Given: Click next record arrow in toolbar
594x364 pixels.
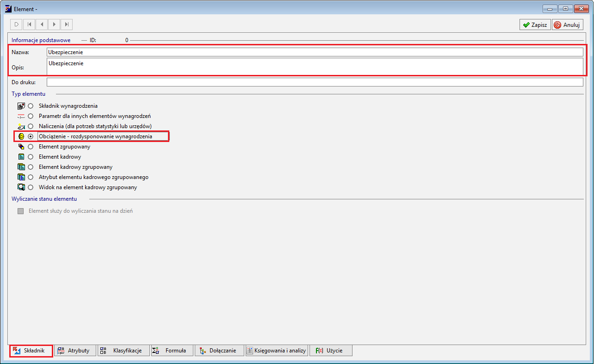Looking at the screenshot, I should tap(54, 25).
